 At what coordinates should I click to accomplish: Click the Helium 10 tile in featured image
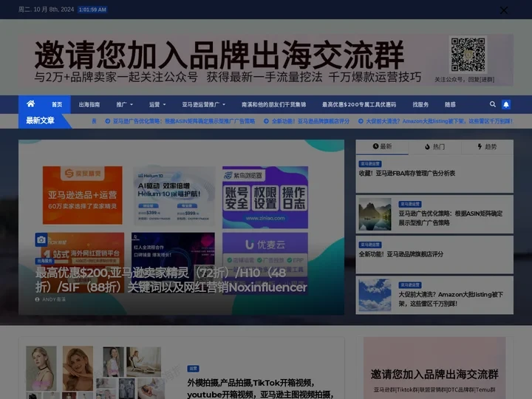(174, 196)
